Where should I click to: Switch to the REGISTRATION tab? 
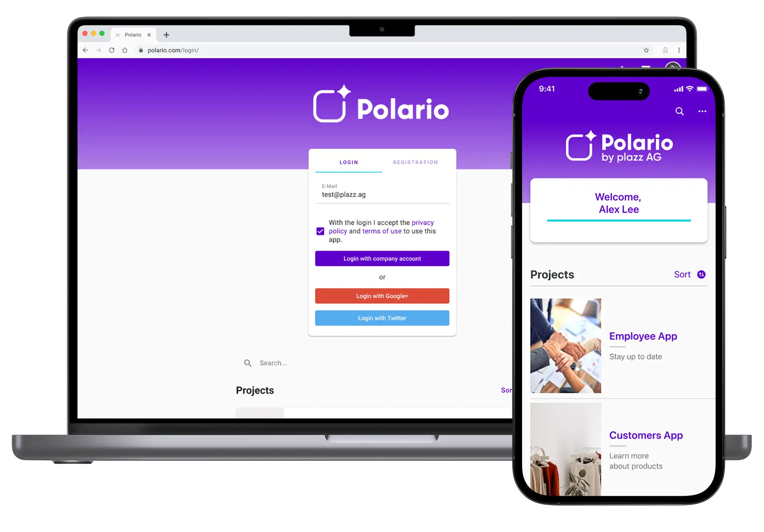pyautogui.click(x=416, y=162)
